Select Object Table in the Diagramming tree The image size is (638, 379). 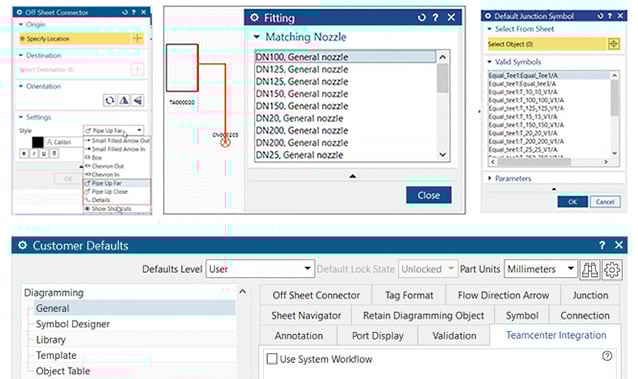[63, 371]
